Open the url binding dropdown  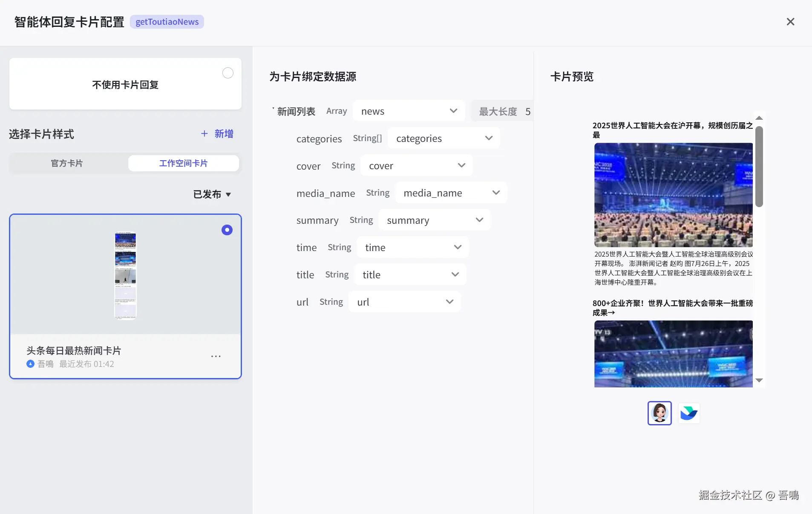click(x=405, y=302)
